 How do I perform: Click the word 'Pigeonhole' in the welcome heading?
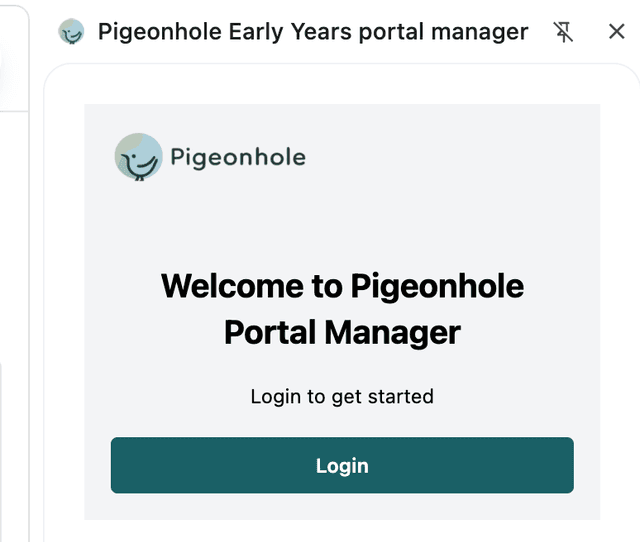coord(437,286)
